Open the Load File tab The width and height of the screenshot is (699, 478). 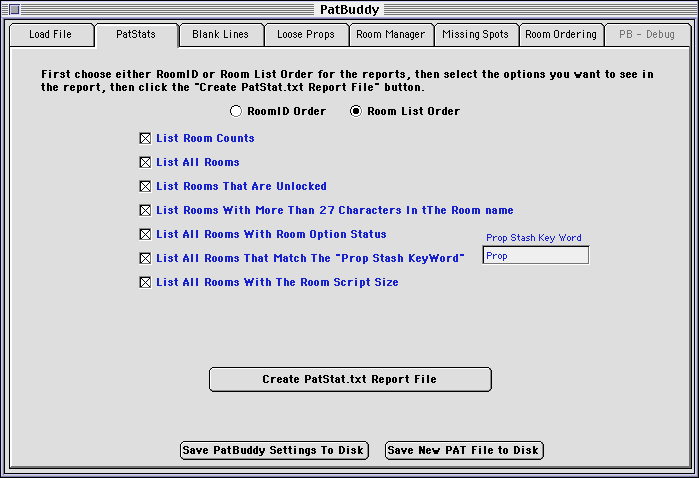[x=50, y=34]
